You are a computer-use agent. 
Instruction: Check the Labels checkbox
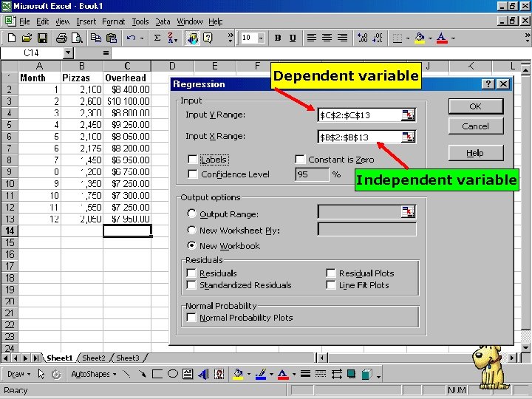tap(192, 160)
